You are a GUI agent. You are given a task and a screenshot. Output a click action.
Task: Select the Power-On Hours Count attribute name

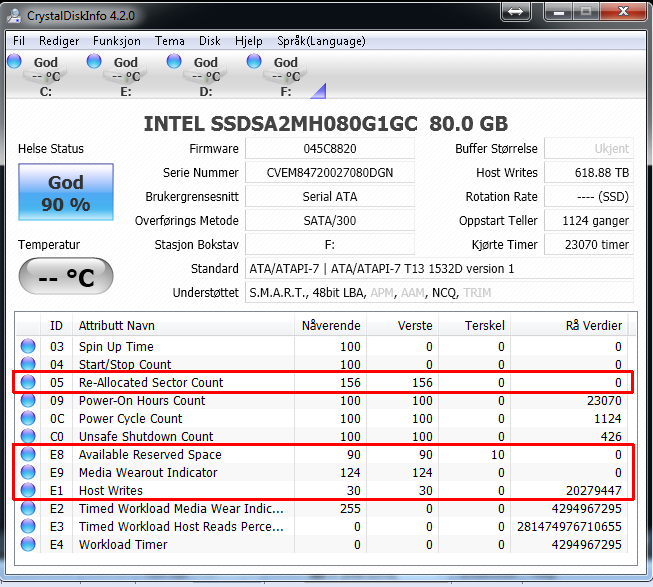[142, 400]
